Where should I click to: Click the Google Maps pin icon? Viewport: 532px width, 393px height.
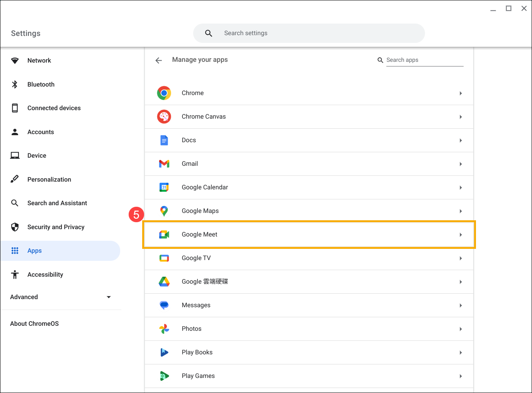(x=164, y=211)
